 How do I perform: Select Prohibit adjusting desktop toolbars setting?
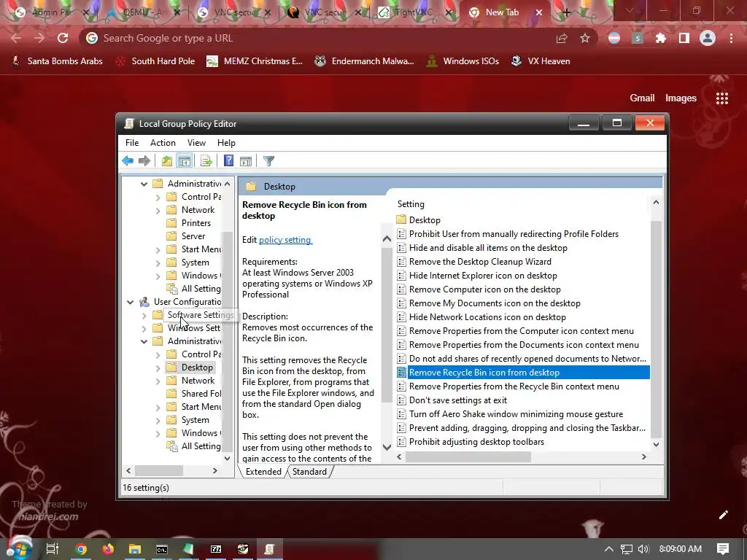pyautogui.click(x=471, y=442)
